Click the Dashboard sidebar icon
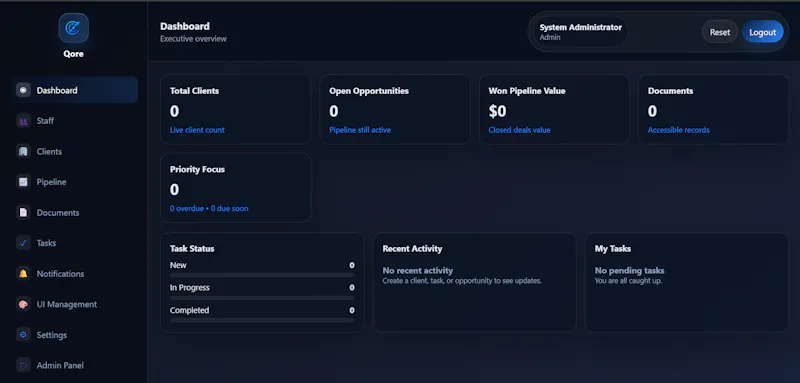Screen dimensions: 800x383 point(23,90)
